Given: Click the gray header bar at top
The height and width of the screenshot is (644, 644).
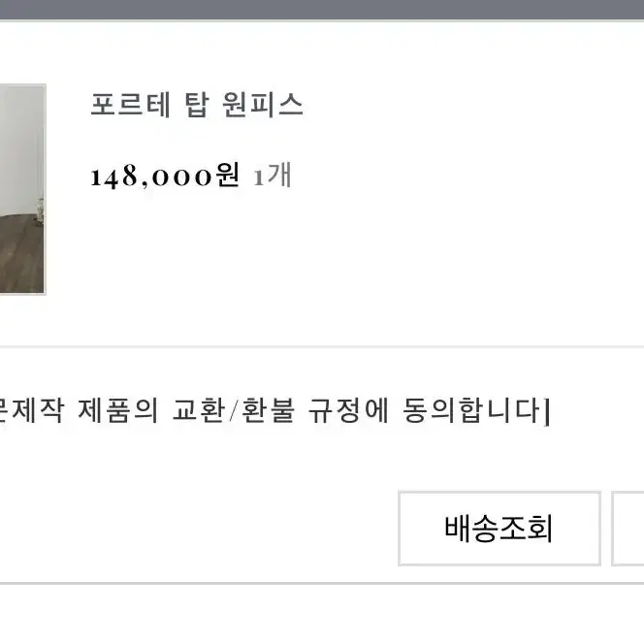Looking at the screenshot, I should [x=322, y=10].
